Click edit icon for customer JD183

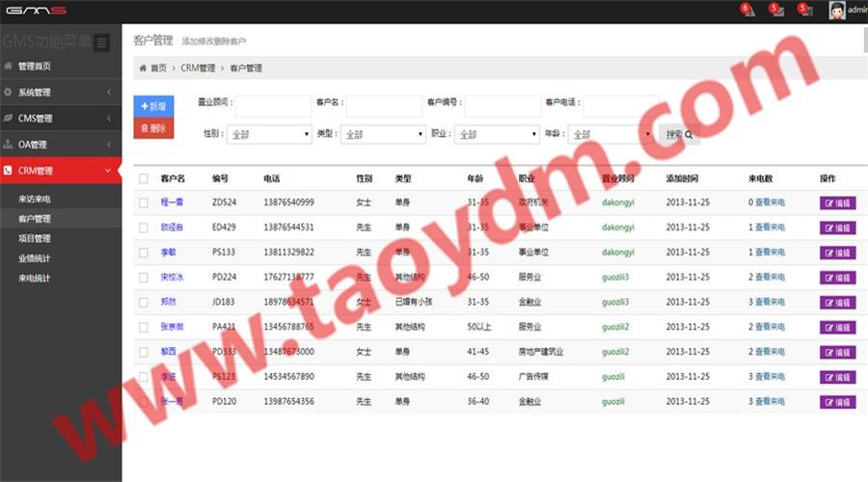pyautogui.click(x=828, y=303)
